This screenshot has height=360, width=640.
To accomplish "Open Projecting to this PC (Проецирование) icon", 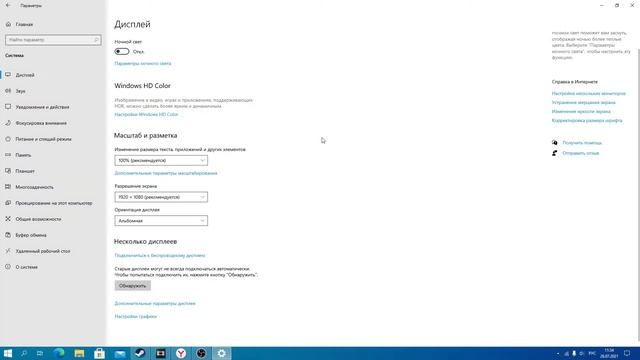I will (x=8, y=203).
